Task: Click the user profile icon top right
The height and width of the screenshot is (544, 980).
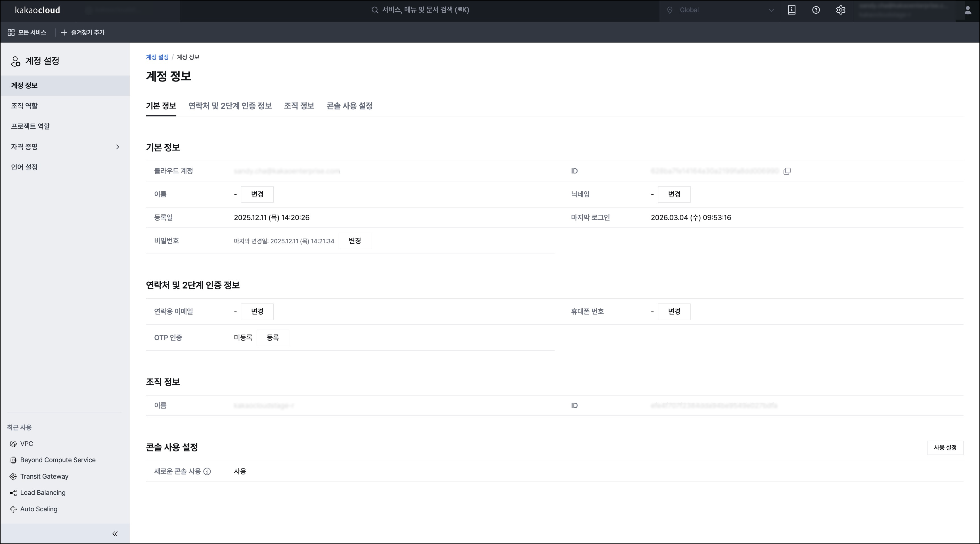Action: tap(968, 11)
